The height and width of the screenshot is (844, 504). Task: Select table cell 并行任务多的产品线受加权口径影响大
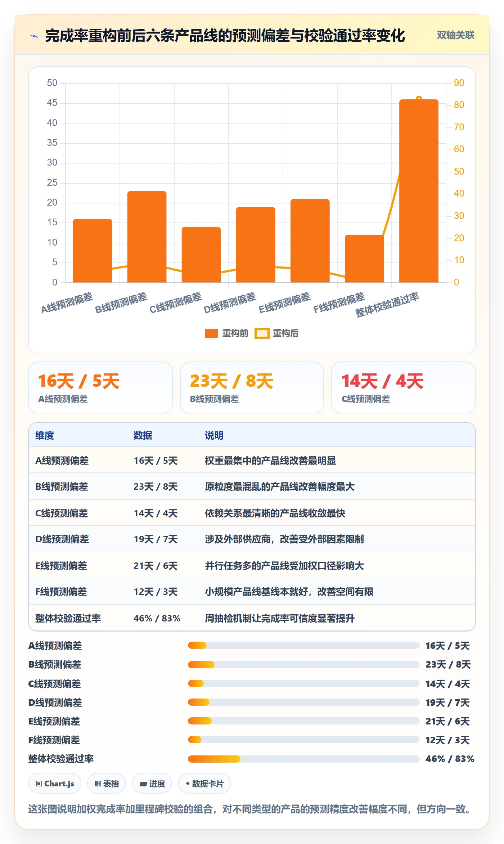[284, 566]
